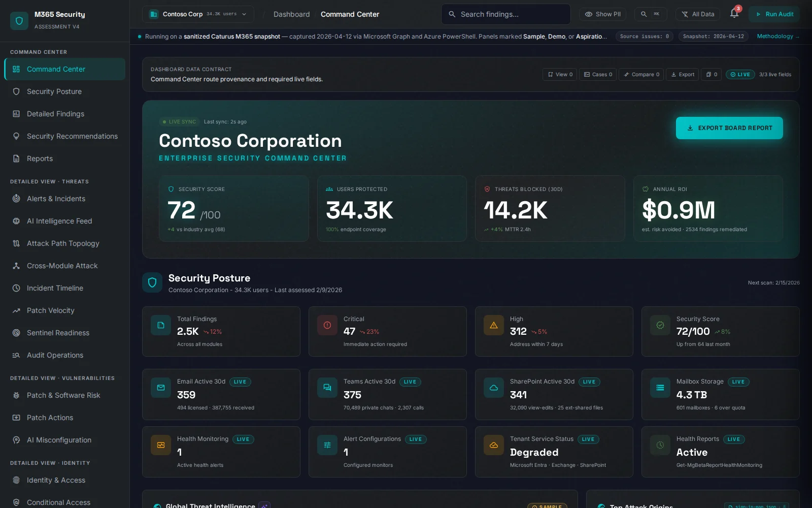Click the High warning triangle icon
Screen dimensions: 812x508
click(494, 325)
